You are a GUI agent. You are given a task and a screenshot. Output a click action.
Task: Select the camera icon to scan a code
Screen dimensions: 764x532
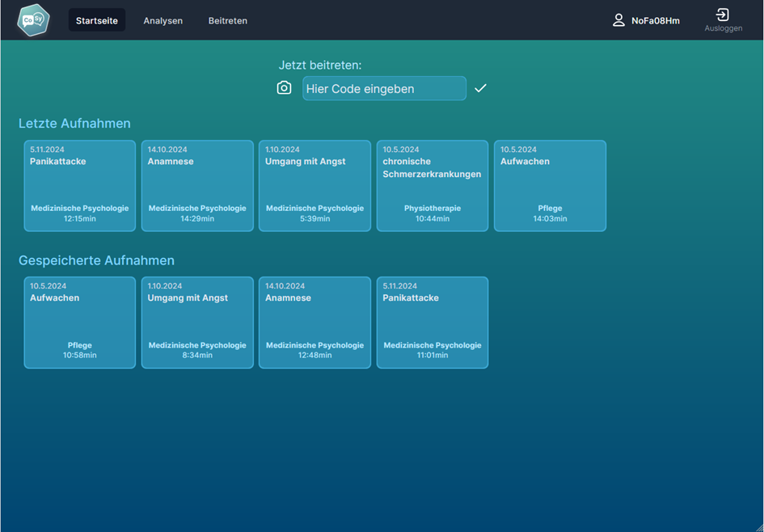click(284, 87)
